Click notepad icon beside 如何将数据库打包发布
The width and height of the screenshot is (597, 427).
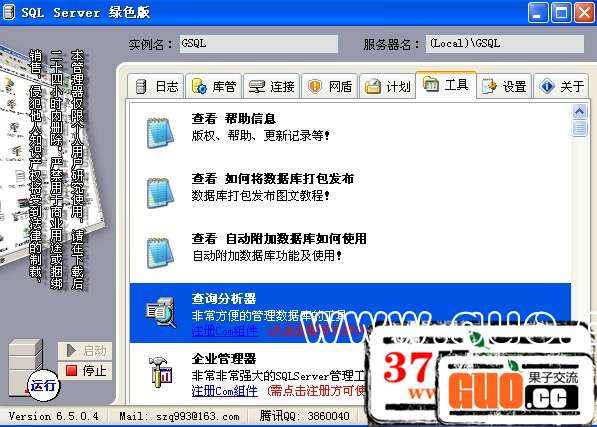coord(160,192)
